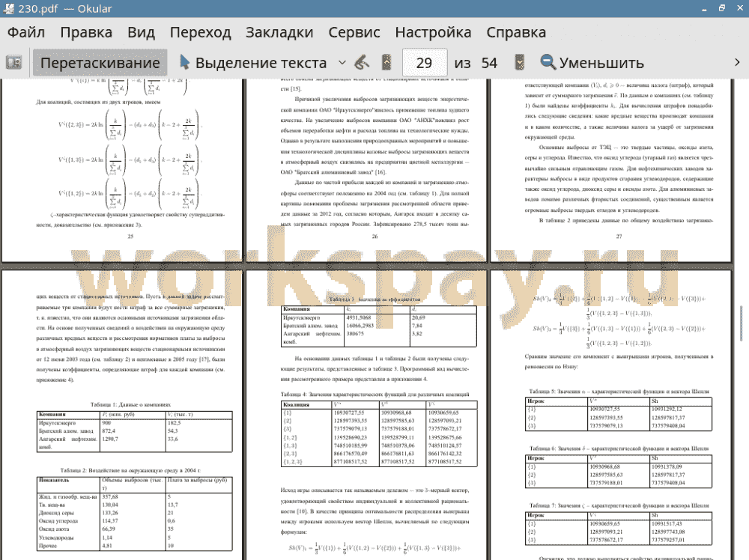Viewport: 749px width, 560px height.
Task: Click the caption starting "Таблица 4: Значения"
Action: pyautogui.click(x=374, y=395)
